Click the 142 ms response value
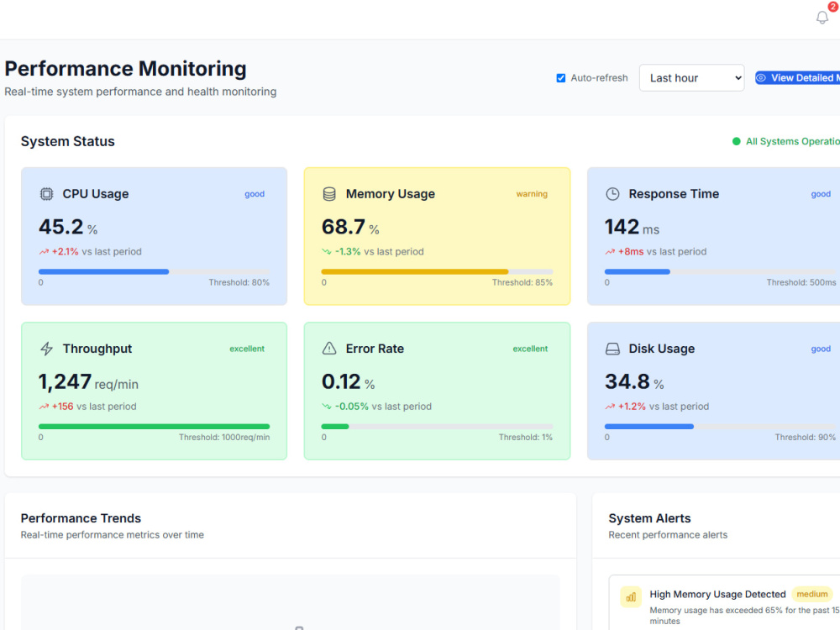This screenshot has width=840, height=630. (633, 227)
